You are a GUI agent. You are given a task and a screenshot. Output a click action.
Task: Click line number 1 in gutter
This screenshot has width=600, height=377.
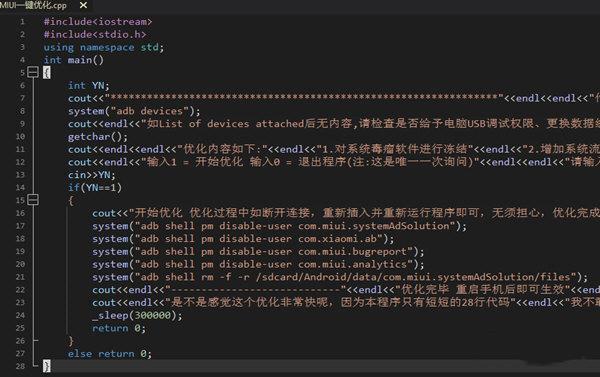pos(22,21)
